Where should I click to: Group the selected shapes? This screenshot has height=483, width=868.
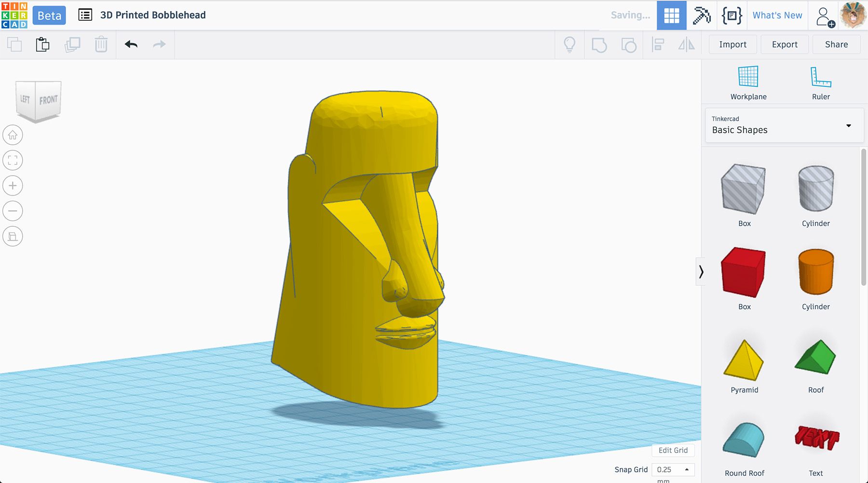tap(599, 44)
